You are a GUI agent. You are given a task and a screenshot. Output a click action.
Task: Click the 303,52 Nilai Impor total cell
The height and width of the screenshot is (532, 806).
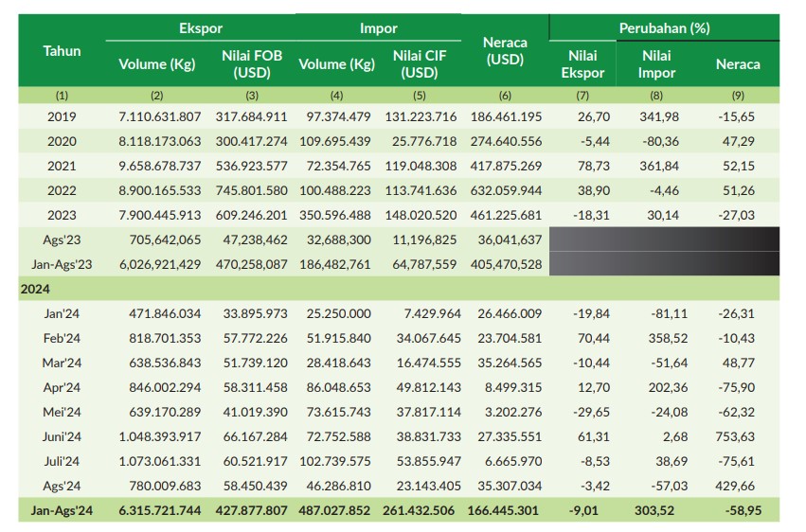tap(657, 511)
